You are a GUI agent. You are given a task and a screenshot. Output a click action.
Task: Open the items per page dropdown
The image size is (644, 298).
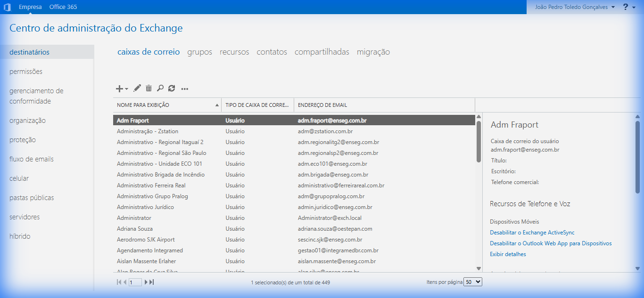473,282
